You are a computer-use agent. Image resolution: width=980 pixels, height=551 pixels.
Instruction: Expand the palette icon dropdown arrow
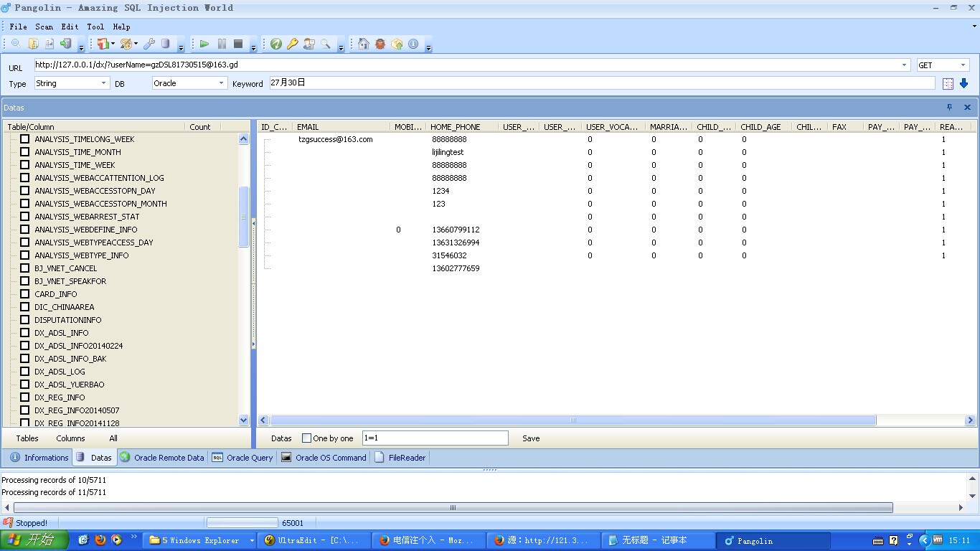point(136,44)
